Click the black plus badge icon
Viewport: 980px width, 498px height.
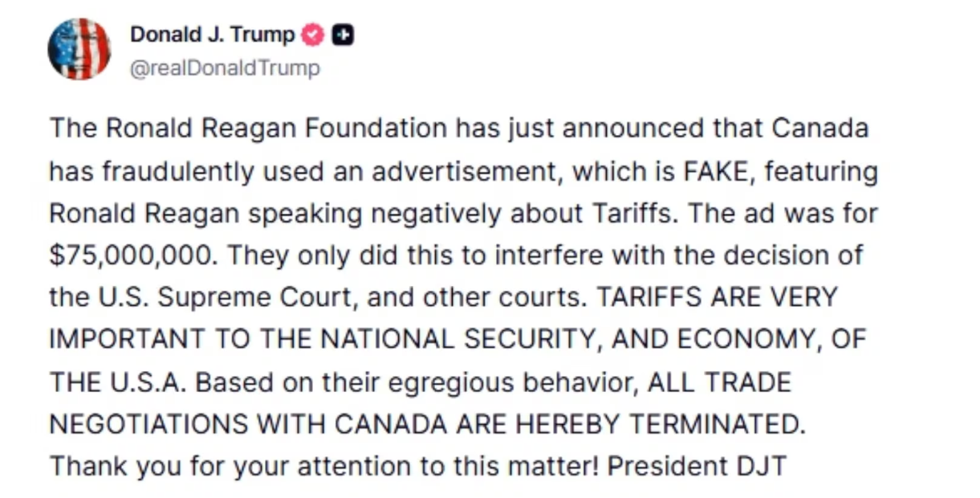(x=344, y=35)
